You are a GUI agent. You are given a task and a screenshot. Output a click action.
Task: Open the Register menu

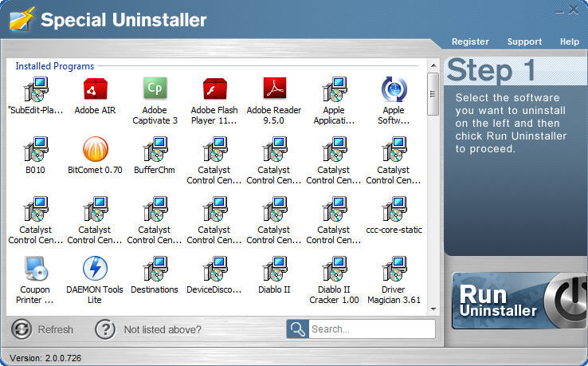pyautogui.click(x=470, y=41)
